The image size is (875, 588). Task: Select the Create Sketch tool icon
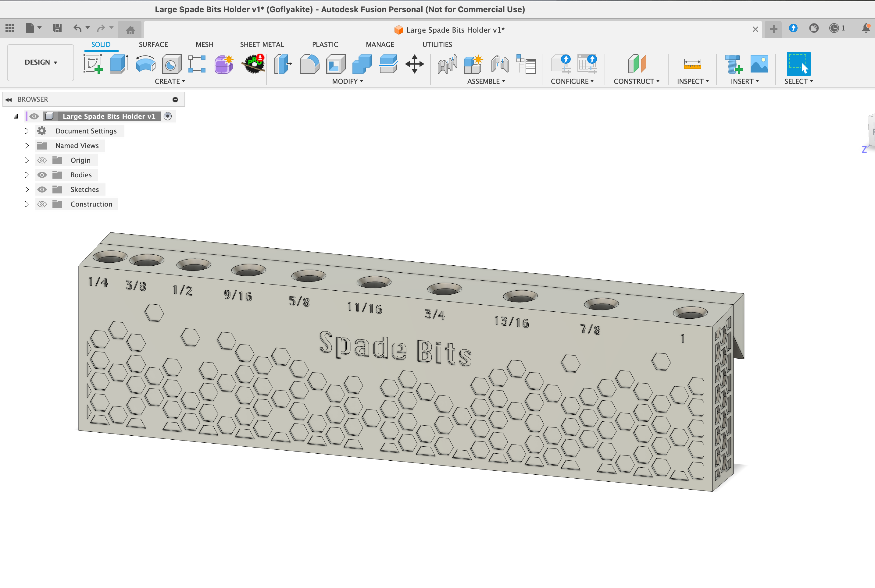tap(93, 64)
